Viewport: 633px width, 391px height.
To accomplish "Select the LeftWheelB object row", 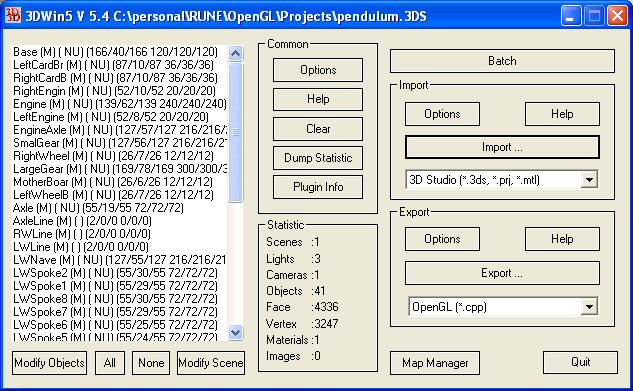I will [119, 194].
